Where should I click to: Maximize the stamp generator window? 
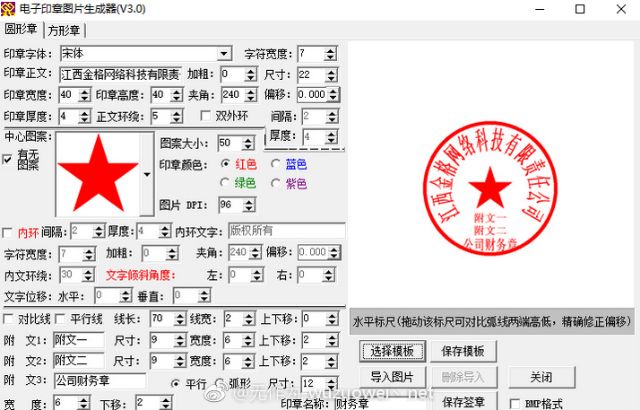coord(580,9)
